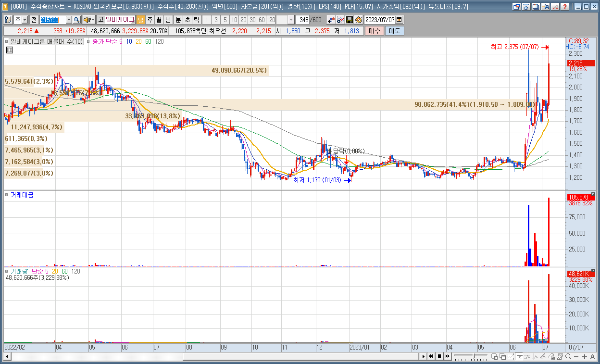Switch to 틱 tick period
This screenshot has width=600, height=364.
(x=196, y=20)
